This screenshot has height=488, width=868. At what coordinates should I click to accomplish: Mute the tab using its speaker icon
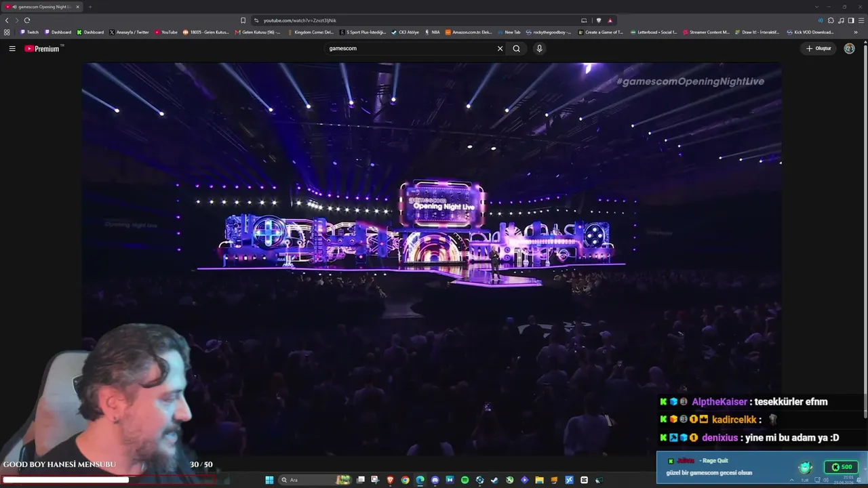click(x=14, y=7)
